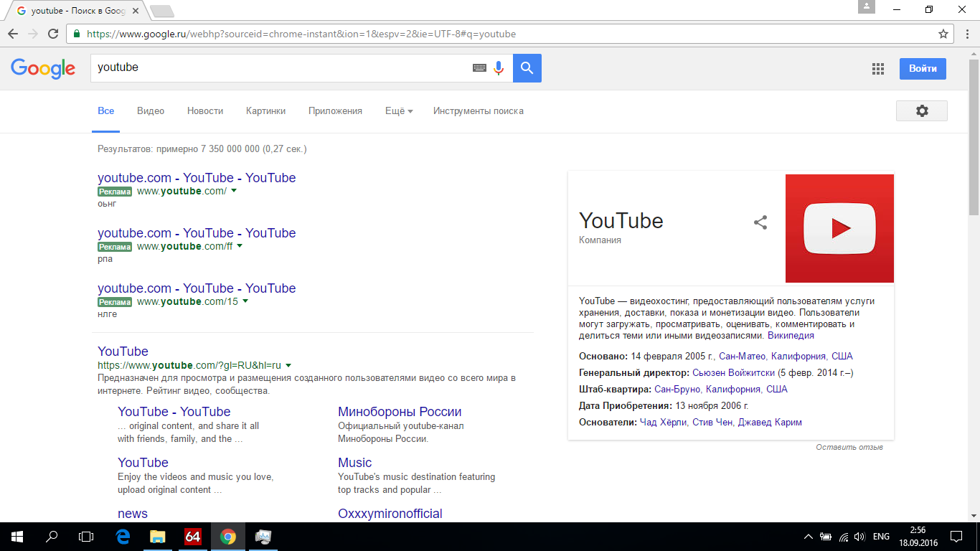The width and height of the screenshot is (980, 551).
Task: Open ad result with description рпа
Action: tap(197, 233)
